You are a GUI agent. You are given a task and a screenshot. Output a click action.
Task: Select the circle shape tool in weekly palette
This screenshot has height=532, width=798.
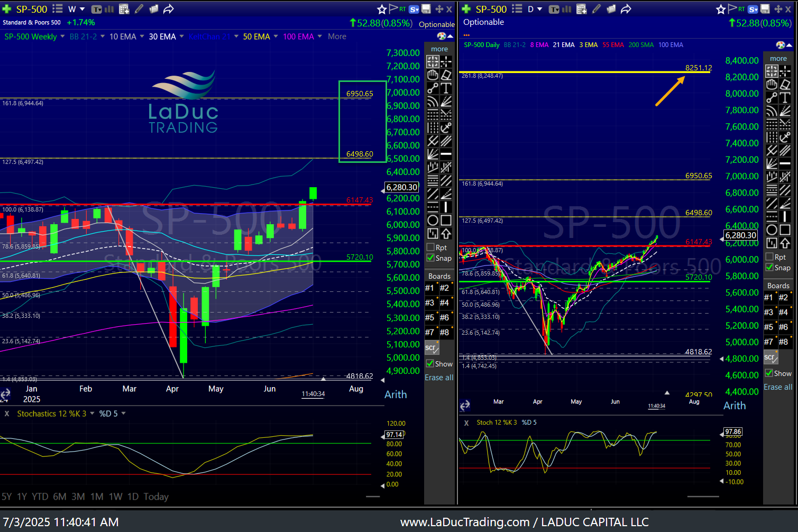[x=433, y=220]
